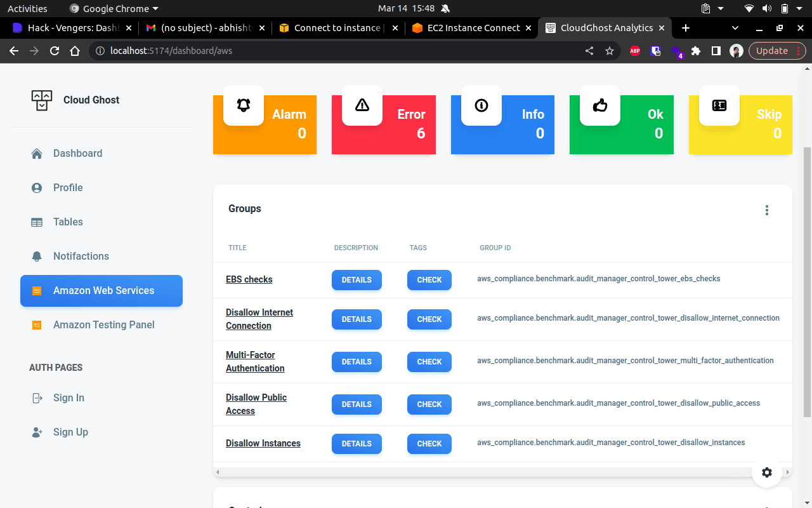This screenshot has width=812, height=508.
Task: Click CHECK for EBS checks
Action: 429,280
